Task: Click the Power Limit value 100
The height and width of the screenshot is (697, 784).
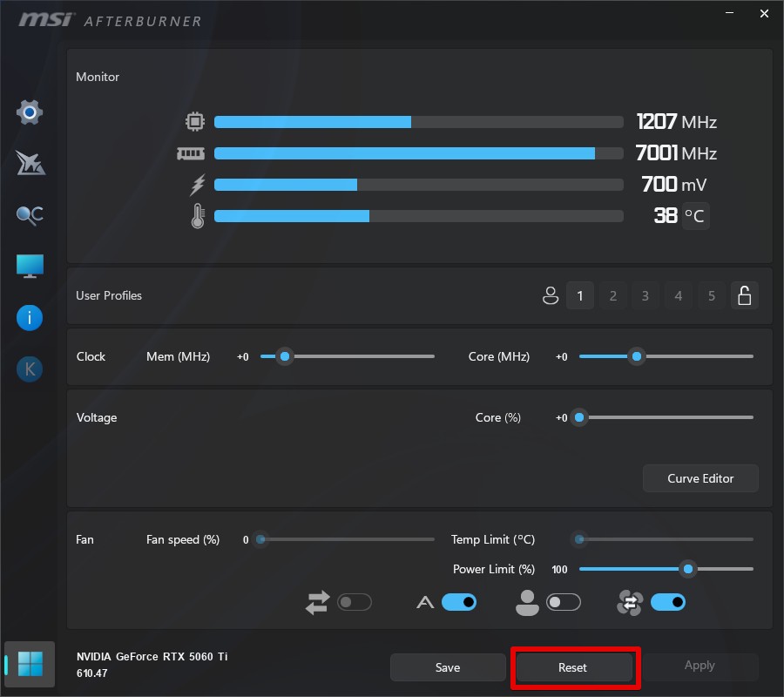Action: 559,570
